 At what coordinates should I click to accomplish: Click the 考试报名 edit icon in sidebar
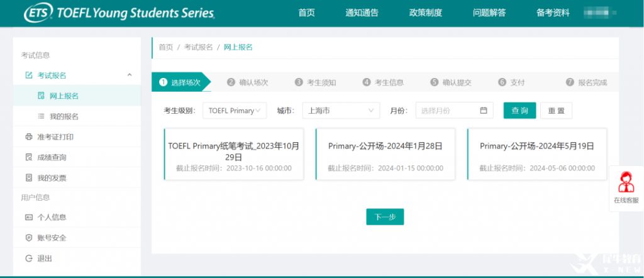(x=28, y=75)
